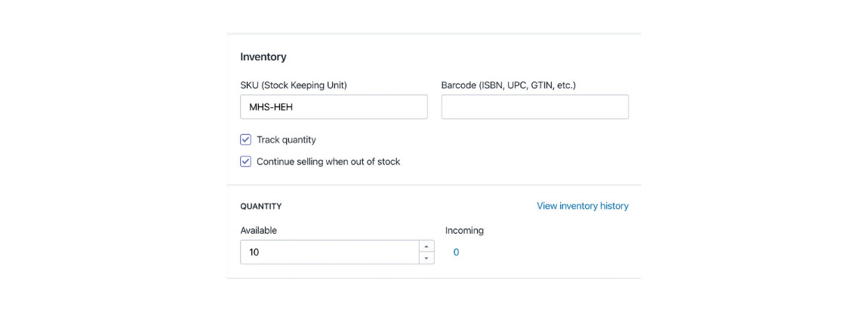The width and height of the screenshot is (868, 322).
Task: Click the Track quantity label text
Action: tap(286, 140)
